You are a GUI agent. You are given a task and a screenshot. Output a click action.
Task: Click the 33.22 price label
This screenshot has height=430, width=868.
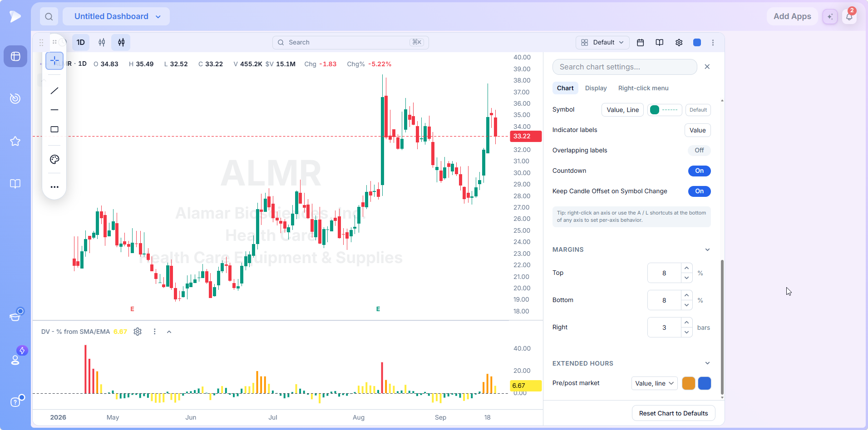pos(526,136)
